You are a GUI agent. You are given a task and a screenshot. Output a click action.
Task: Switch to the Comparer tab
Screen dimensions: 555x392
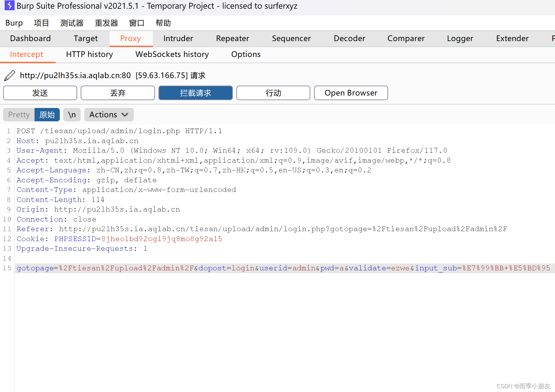coord(406,39)
